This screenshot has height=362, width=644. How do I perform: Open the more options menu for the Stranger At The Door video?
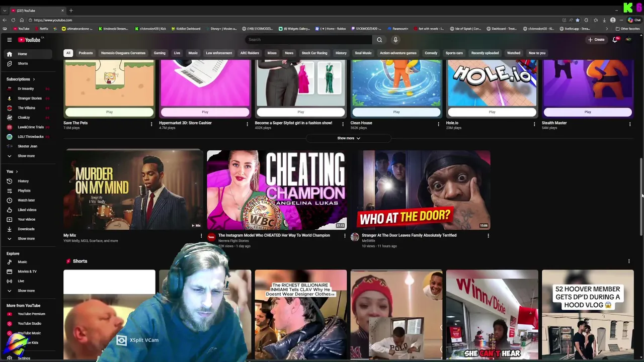pos(488,236)
